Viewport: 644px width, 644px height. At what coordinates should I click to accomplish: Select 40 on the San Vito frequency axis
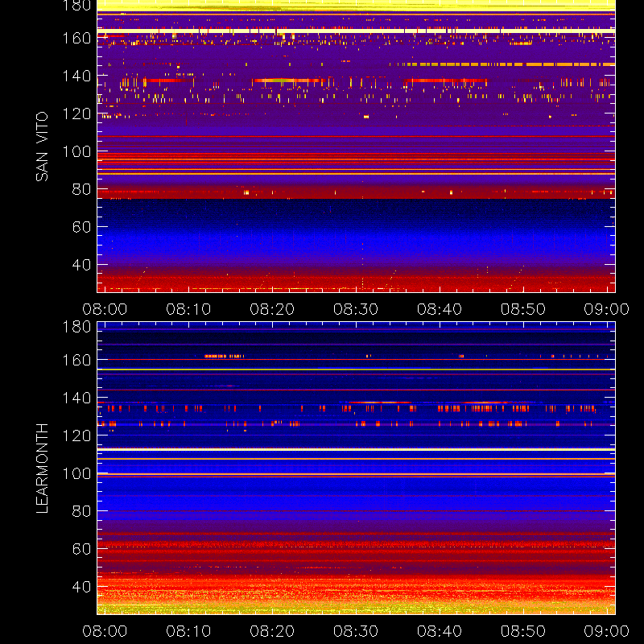[81, 265]
